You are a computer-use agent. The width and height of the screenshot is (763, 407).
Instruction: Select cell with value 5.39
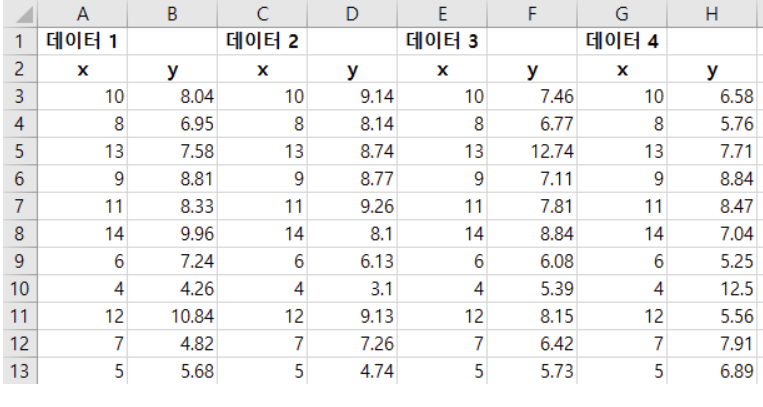tap(532, 289)
